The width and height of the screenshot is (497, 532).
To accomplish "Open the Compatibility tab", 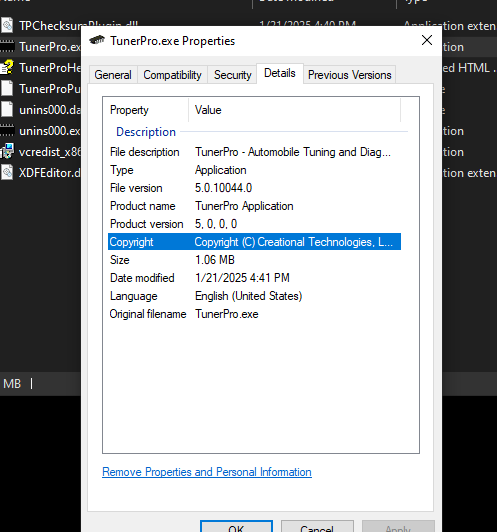I will click(172, 75).
